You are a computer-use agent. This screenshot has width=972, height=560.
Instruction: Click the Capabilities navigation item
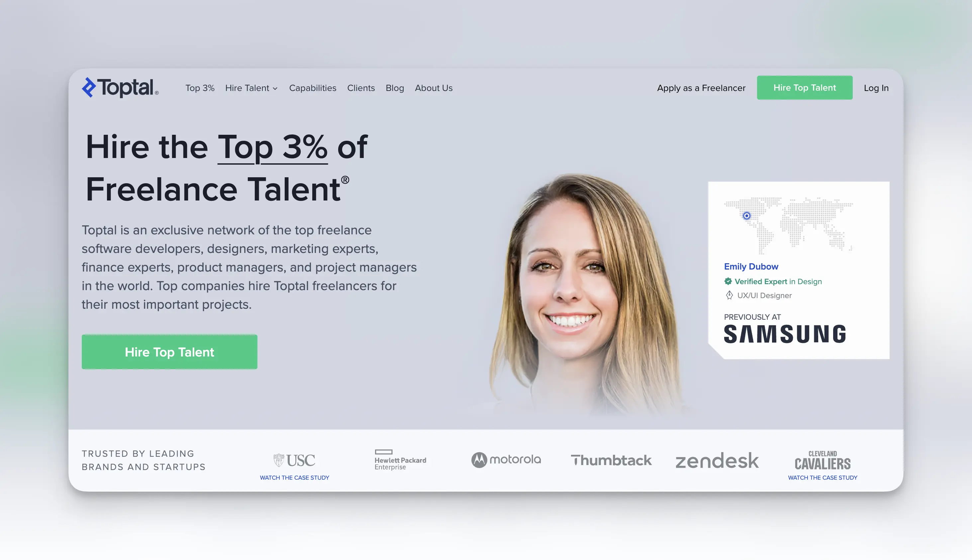coord(312,87)
